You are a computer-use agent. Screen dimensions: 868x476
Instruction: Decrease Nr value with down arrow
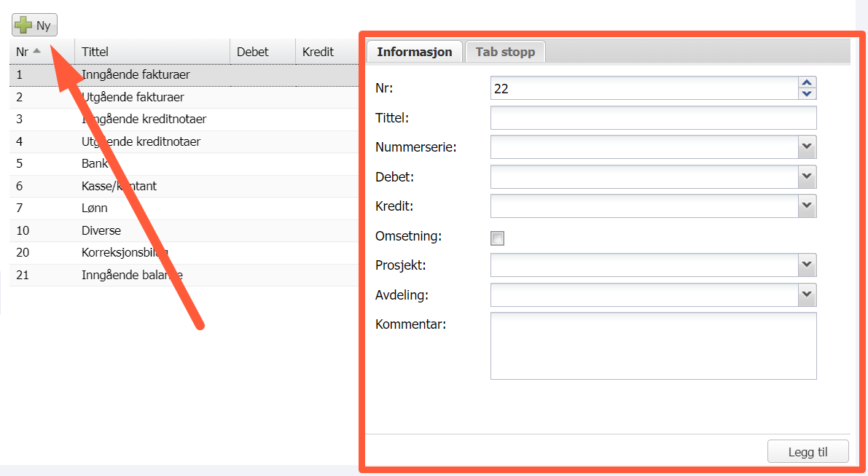pos(807,93)
